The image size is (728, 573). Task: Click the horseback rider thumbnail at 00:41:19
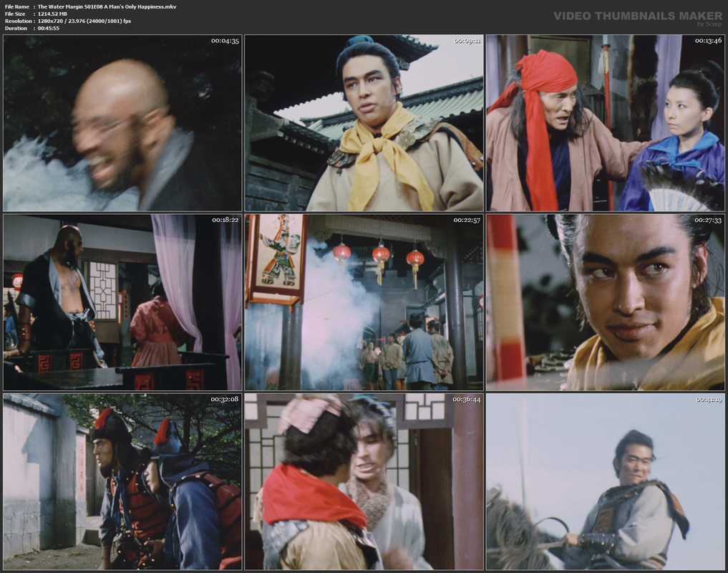coord(606,481)
